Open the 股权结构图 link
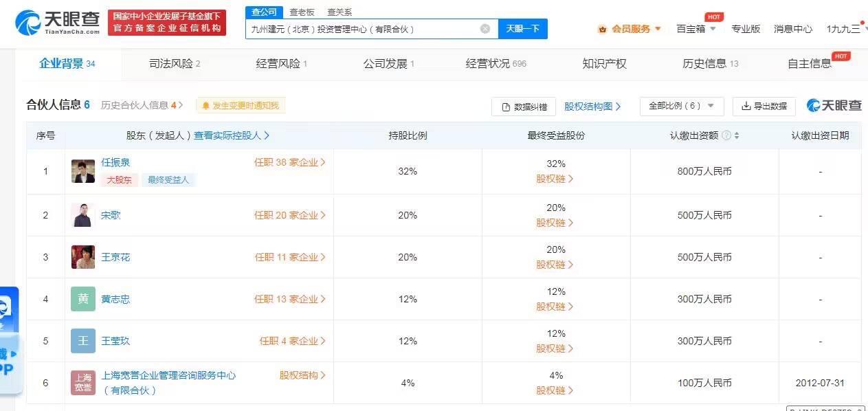The height and width of the screenshot is (411, 868). click(592, 107)
